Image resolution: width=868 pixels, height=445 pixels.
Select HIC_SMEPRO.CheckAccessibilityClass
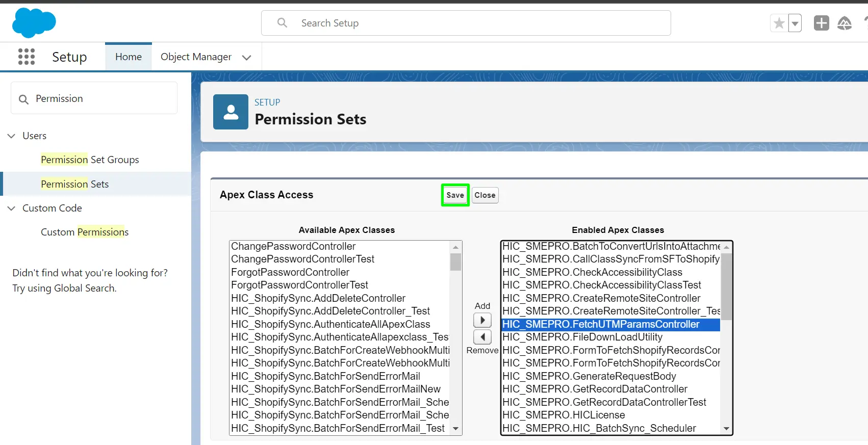(x=611, y=272)
